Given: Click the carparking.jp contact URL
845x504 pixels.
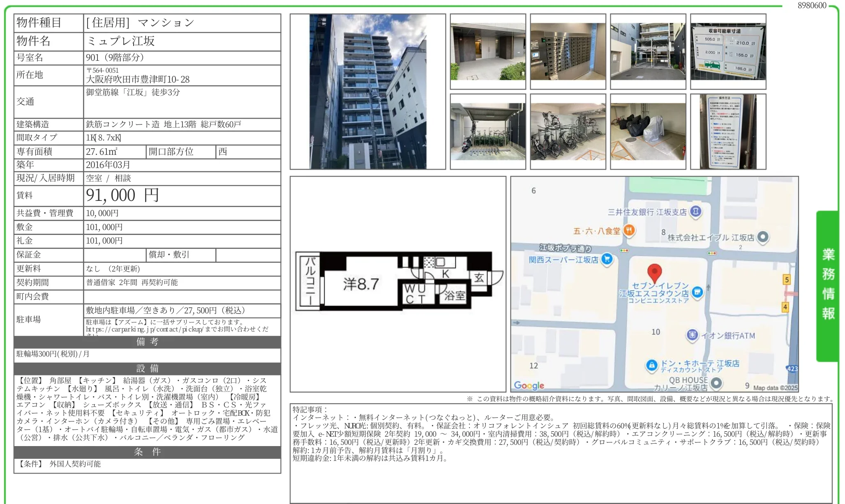Looking at the screenshot, I should (145, 329).
